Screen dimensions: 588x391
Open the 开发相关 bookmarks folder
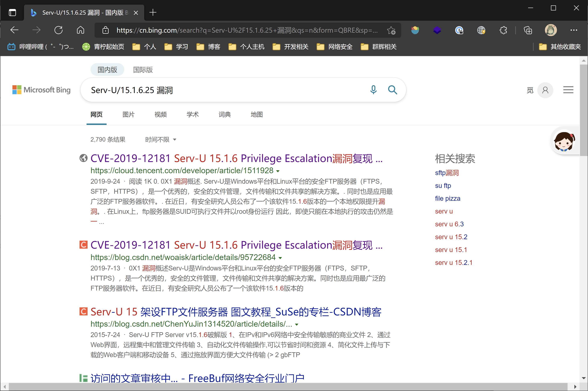(290, 47)
